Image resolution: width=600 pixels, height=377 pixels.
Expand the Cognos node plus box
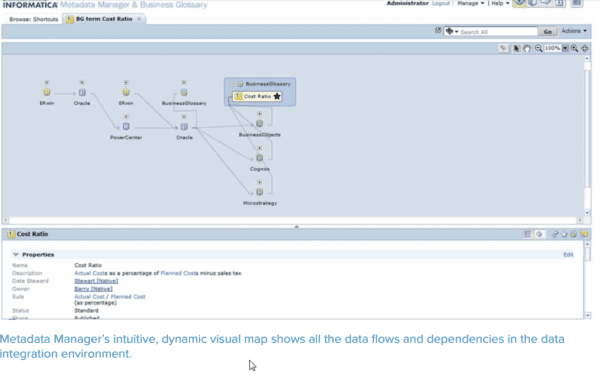pos(259,148)
